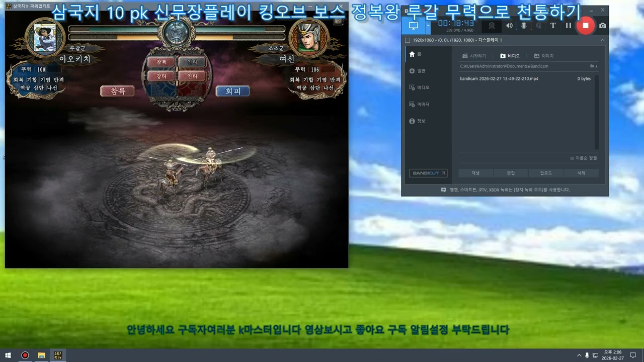This screenshot has width=644, height=362.
Task: Toggle mouse cursor effect icon in Bandicam
Action: pos(538,26)
